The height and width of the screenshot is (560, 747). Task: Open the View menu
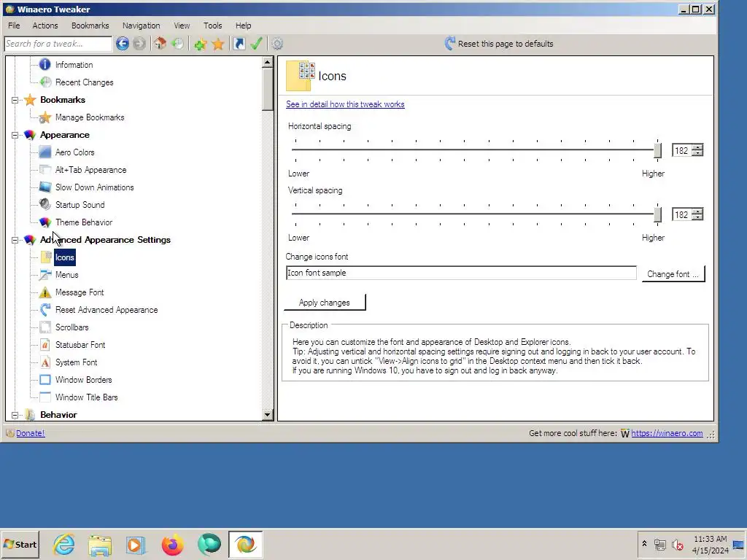[x=182, y=26]
